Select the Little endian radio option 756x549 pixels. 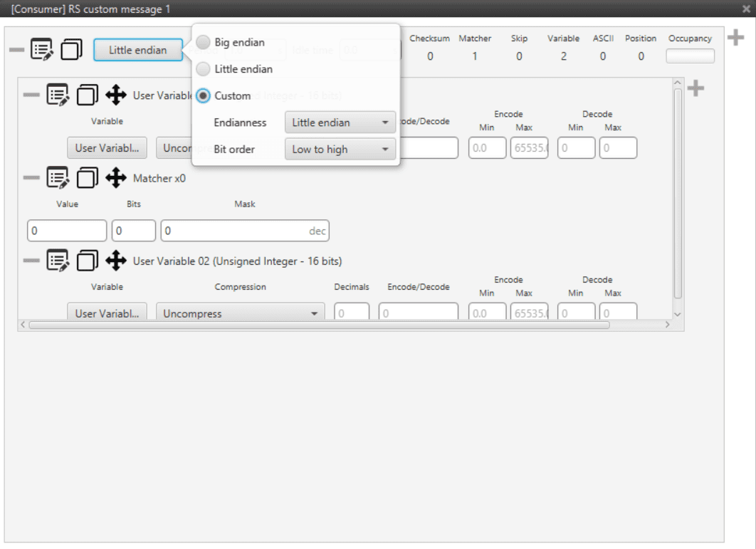pos(203,69)
